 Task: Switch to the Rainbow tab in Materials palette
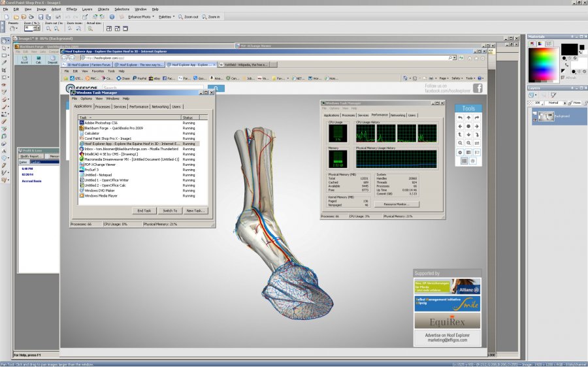(x=540, y=44)
